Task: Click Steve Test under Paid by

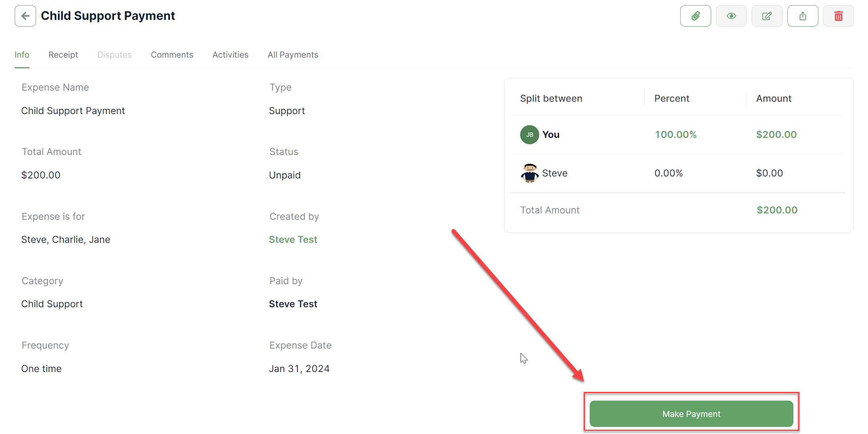Action: click(x=293, y=304)
